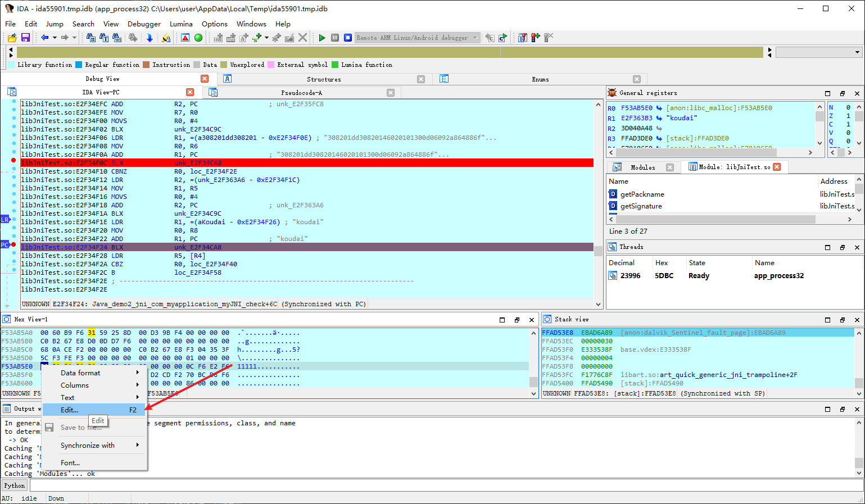Switch to the Structures tab
Screen dimensions: 865x504
coord(324,79)
